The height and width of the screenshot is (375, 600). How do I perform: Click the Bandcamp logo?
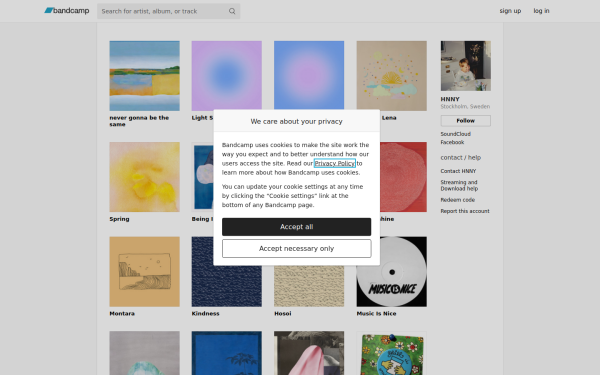click(x=67, y=11)
